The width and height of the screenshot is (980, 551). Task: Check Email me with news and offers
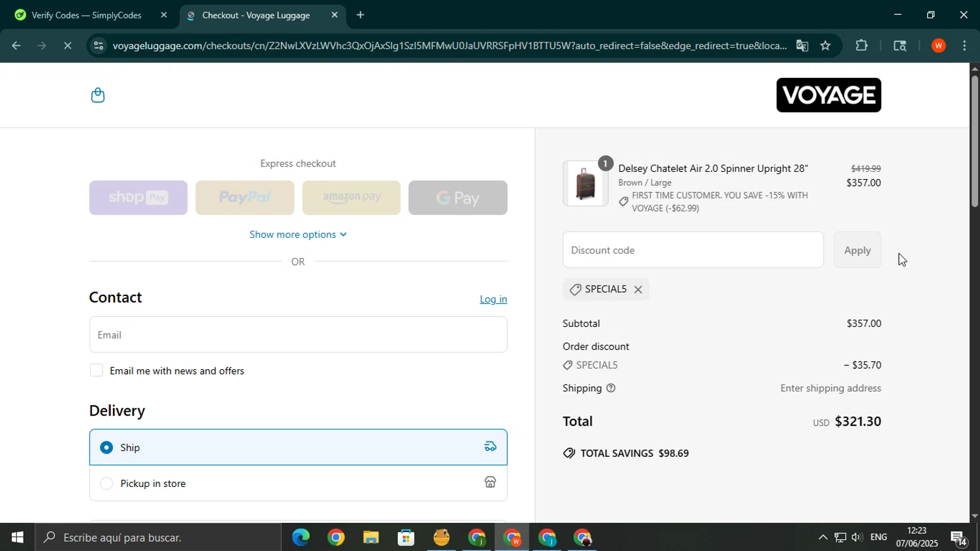[x=96, y=371]
